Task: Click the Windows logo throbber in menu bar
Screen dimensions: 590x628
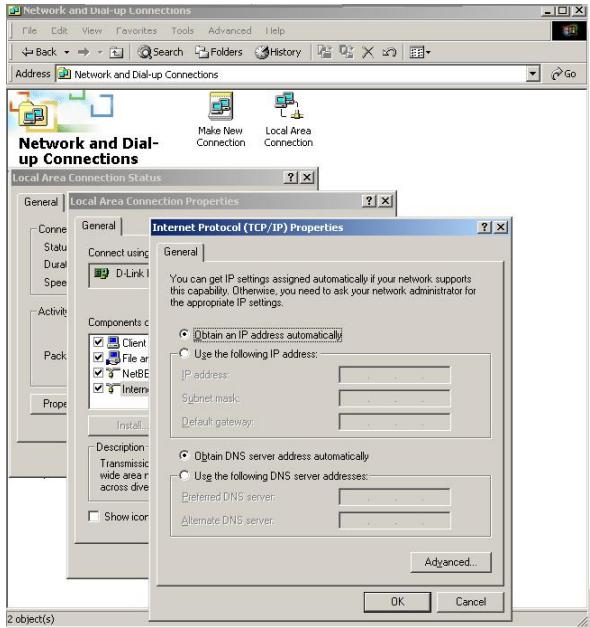Action: click(569, 30)
